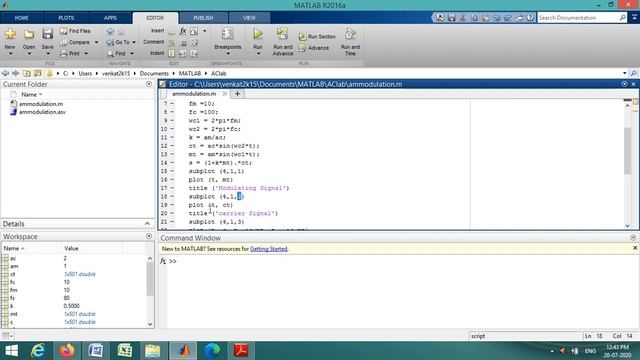Add new editor tab with plus button
The image size is (640, 360).
tap(237, 94)
